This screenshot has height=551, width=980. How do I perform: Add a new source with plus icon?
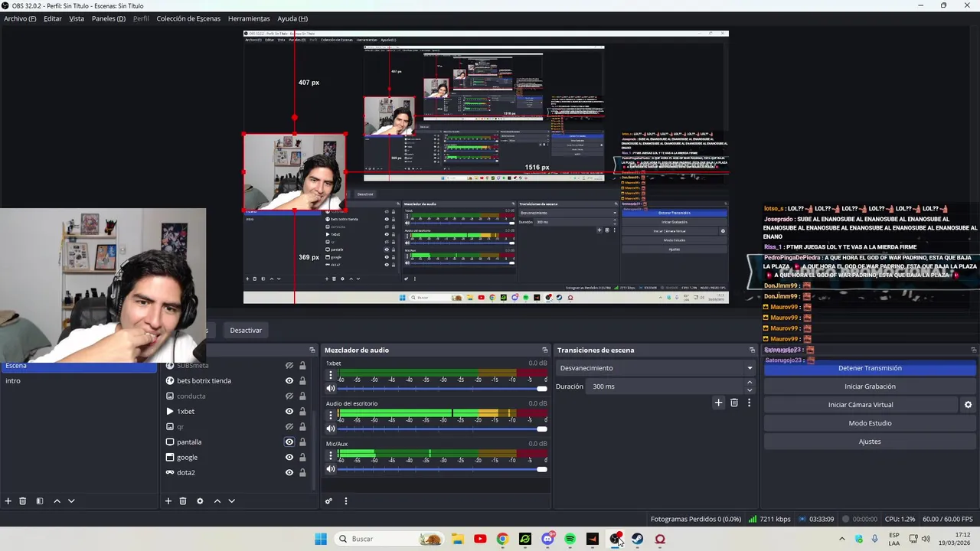[x=168, y=501]
